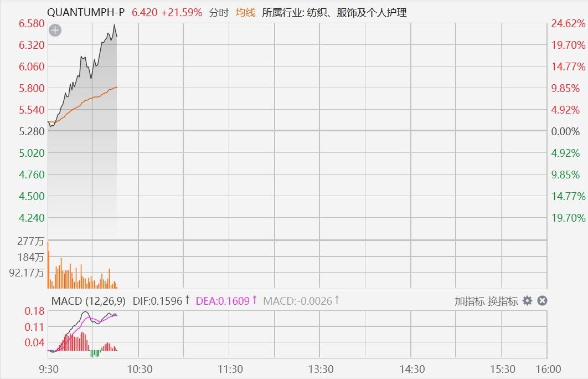Click the 24.62% right axis label
Screen dimensions: 588x379
568,23
